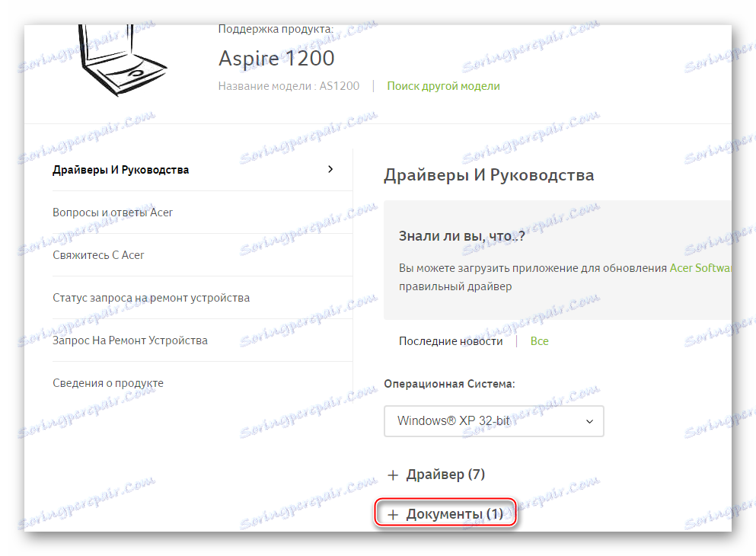This screenshot has height=556, width=756.
Task: Click the Операционная Система: label
Action: pyautogui.click(x=449, y=384)
